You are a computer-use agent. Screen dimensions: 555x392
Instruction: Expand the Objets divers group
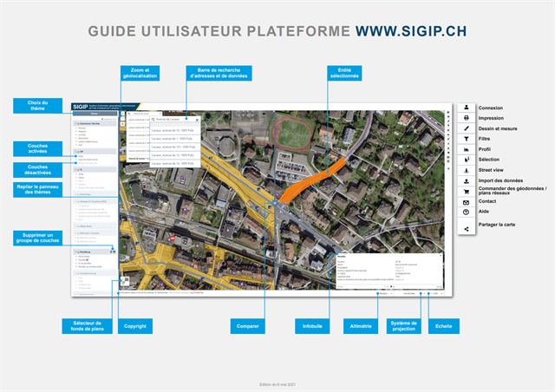click(x=95, y=226)
